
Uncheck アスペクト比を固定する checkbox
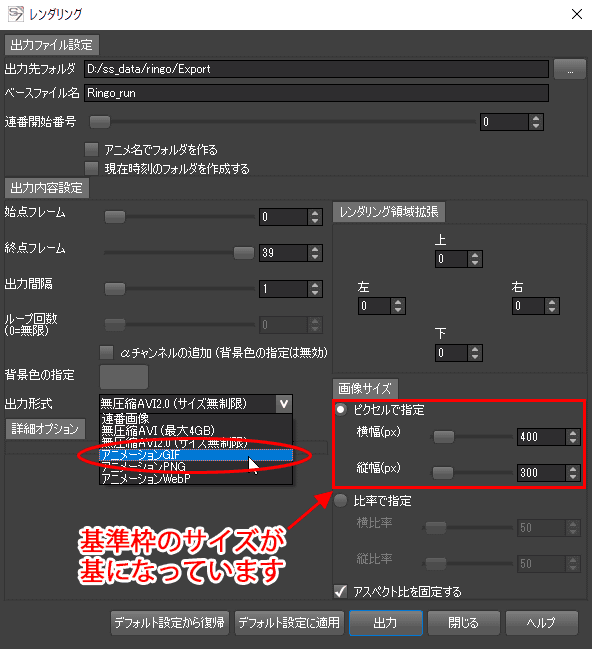(341, 591)
